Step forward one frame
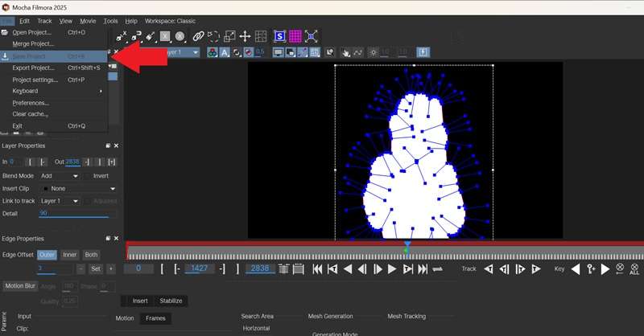Viewport: 644px width, 336px height. click(378, 269)
